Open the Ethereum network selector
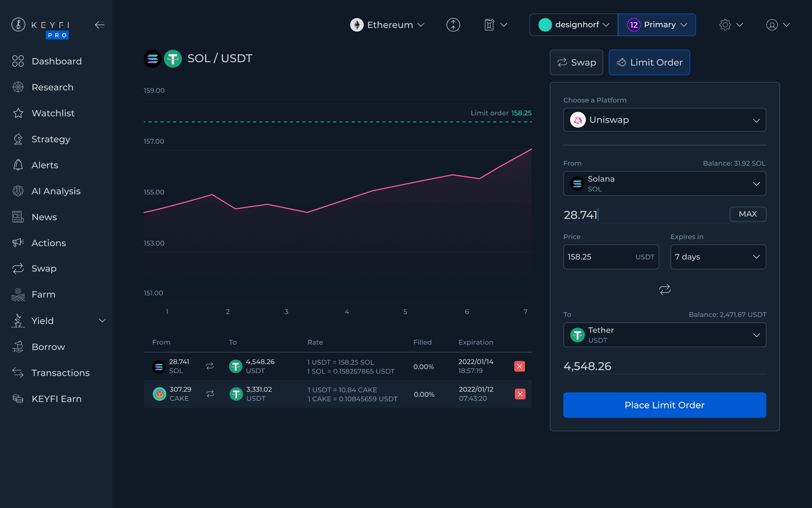This screenshot has width=812, height=508. pos(387,25)
